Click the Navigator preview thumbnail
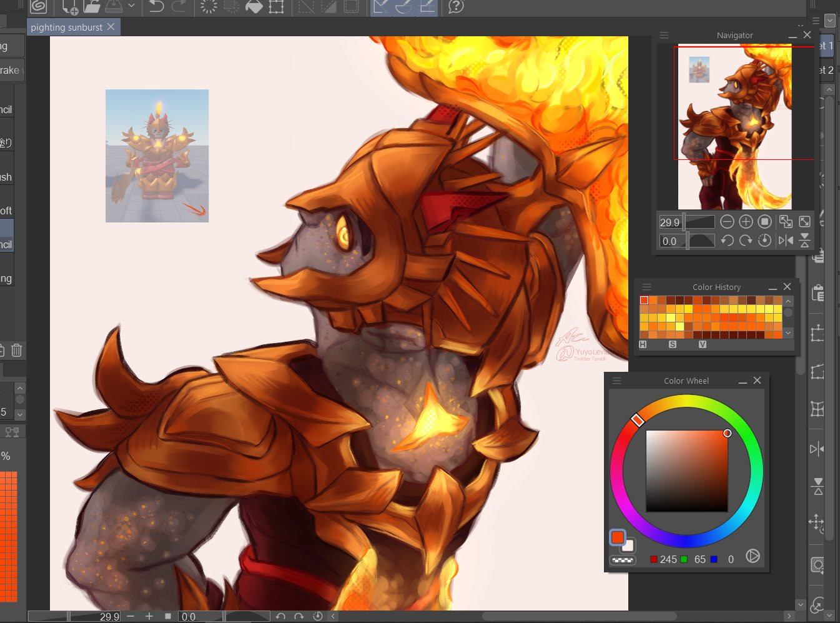This screenshot has width=840, height=623. point(734,127)
